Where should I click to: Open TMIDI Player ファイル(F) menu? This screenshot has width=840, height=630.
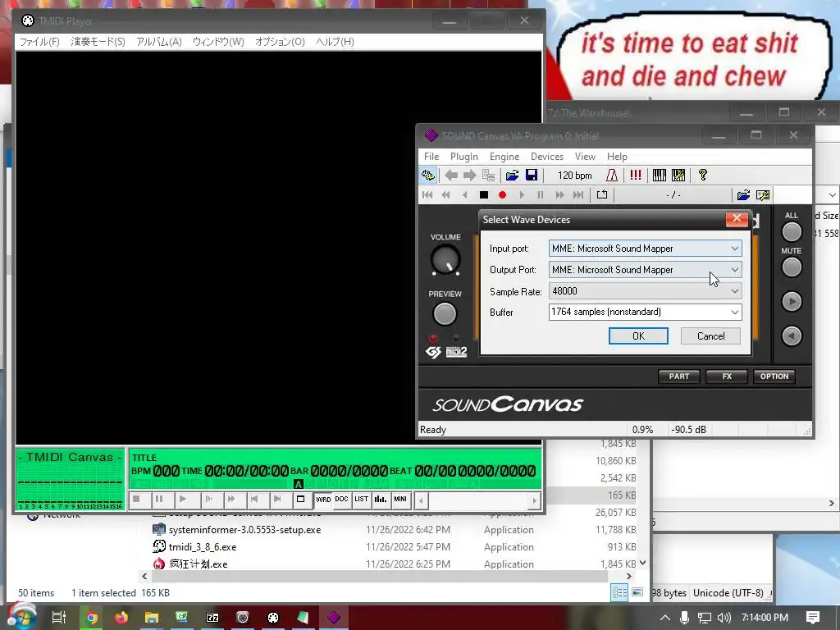tap(39, 42)
